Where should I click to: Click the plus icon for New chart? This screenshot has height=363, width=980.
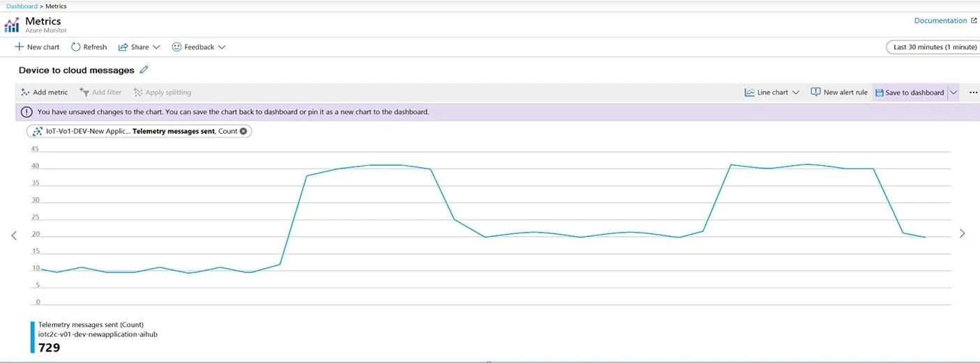19,47
